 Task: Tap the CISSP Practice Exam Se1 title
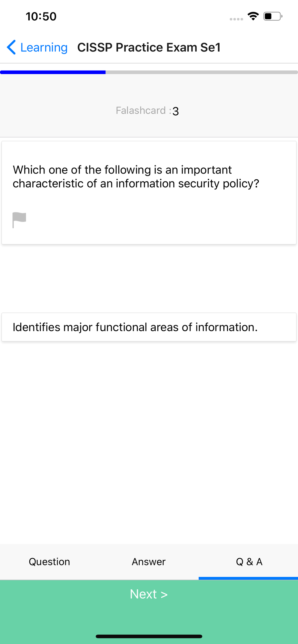pyautogui.click(x=149, y=47)
